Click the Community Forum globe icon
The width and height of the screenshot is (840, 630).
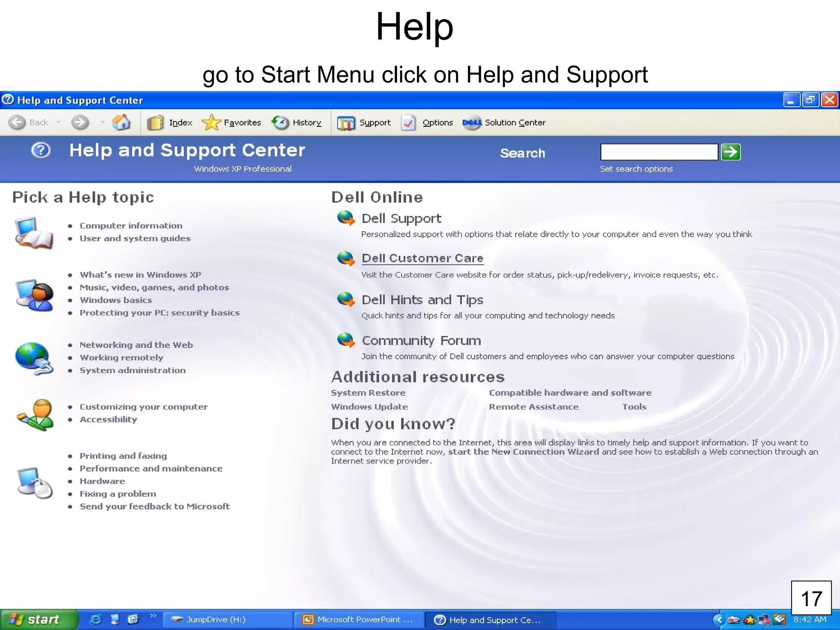(346, 340)
